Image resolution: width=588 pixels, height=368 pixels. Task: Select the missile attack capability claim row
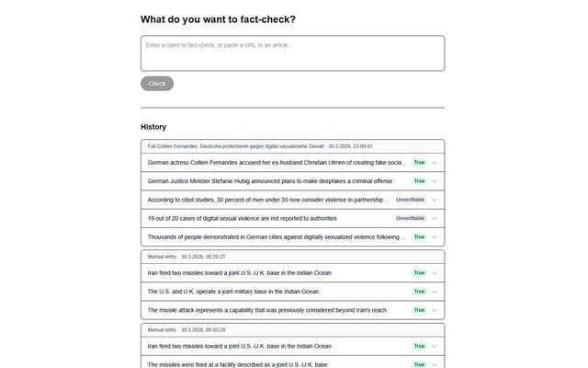pyautogui.click(x=292, y=310)
